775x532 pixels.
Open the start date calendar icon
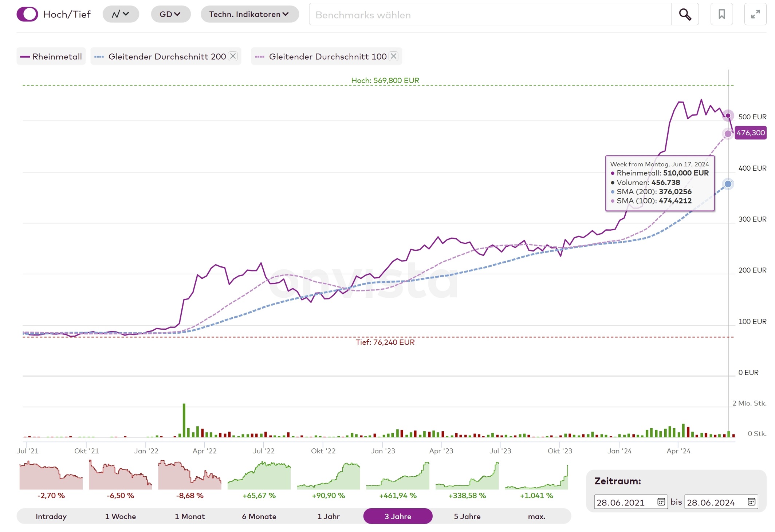click(661, 502)
